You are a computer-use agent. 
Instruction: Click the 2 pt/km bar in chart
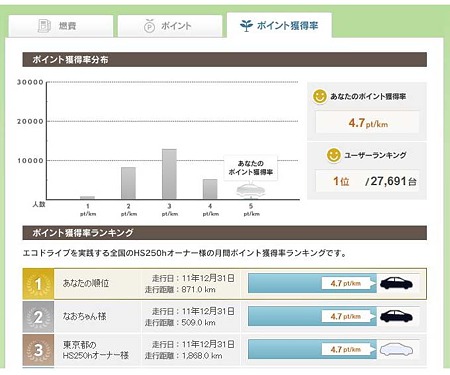(128, 183)
